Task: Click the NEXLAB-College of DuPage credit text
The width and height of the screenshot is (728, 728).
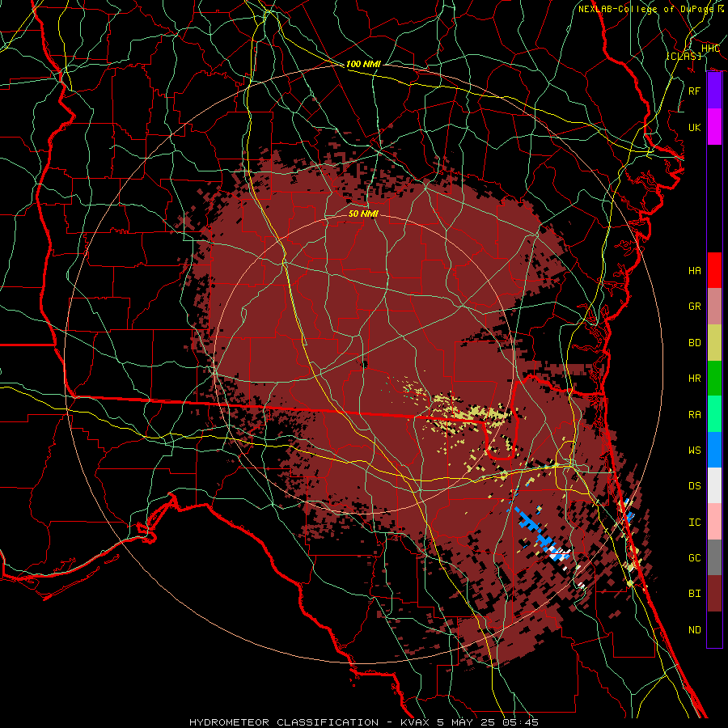Action: tap(651, 9)
